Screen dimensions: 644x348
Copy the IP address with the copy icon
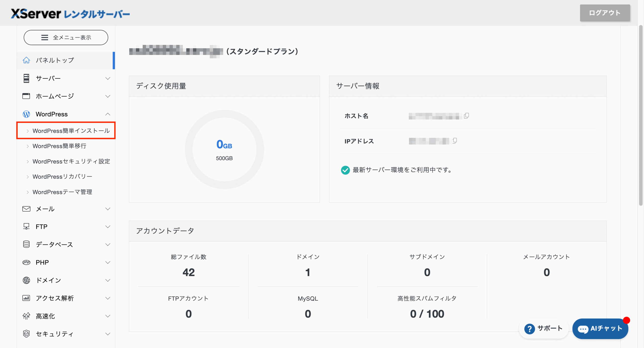point(455,141)
